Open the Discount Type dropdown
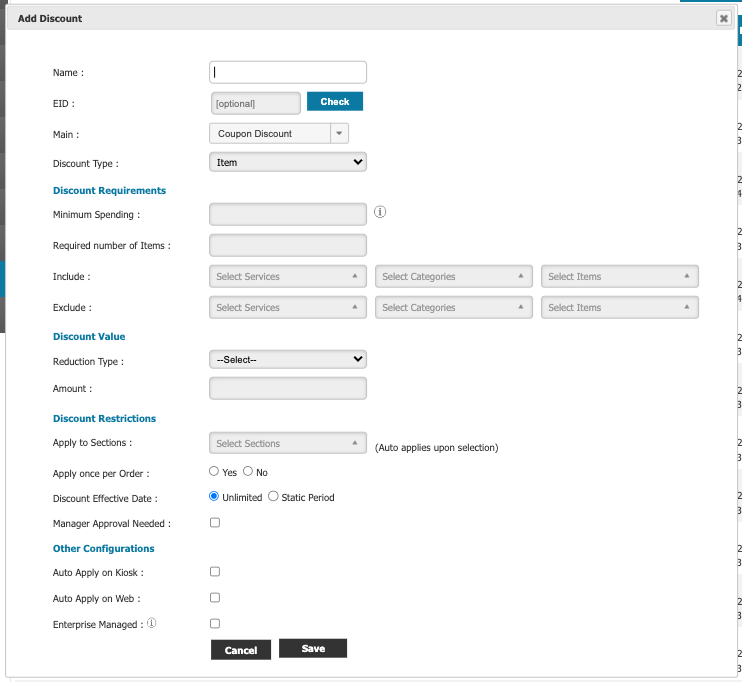742x682 pixels. click(x=288, y=162)
